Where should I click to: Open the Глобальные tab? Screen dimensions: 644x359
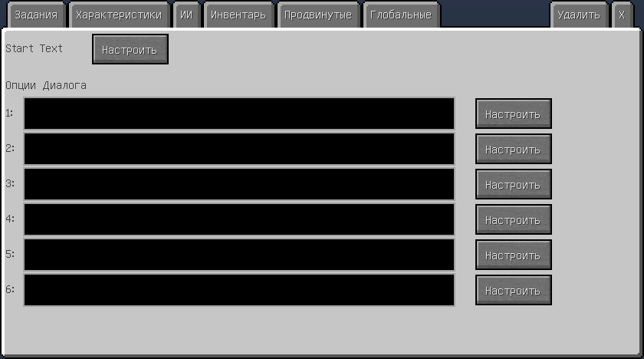401,15
